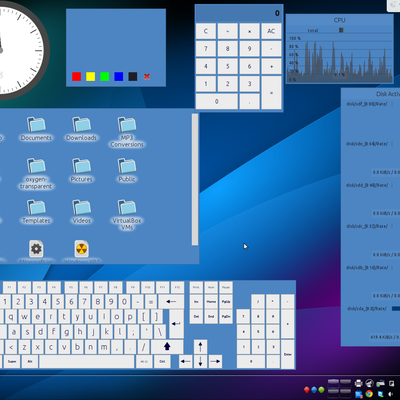Click the right arrow navigation key
The height and width of the screenshot is (400, 400).
click(215, 361)
